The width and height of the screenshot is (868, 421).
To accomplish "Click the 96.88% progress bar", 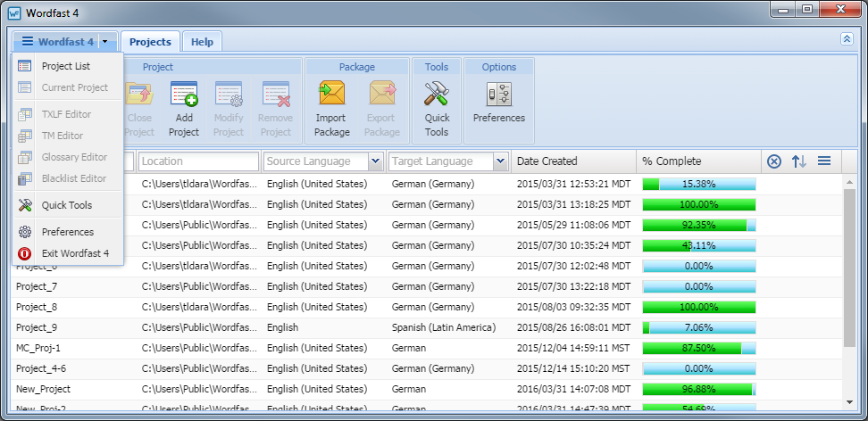I will [x=698, y=389].
